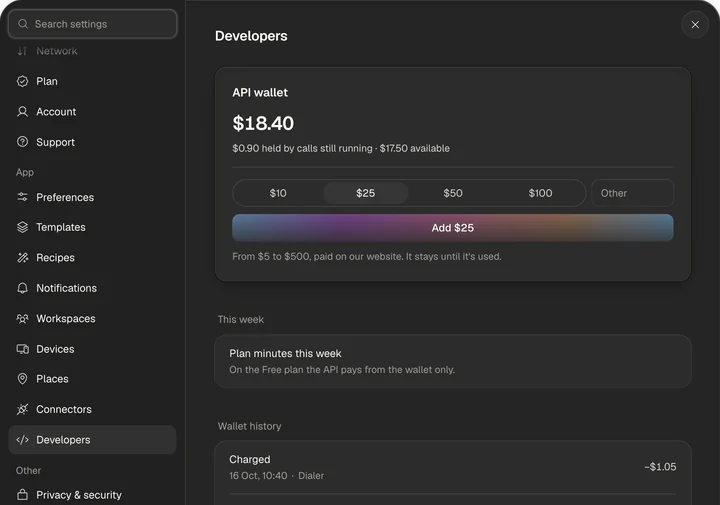The width and height of the screenshot is (720, 505).
Task: Click the "Other" sidebar group label
Action: [x=28, y=471]
